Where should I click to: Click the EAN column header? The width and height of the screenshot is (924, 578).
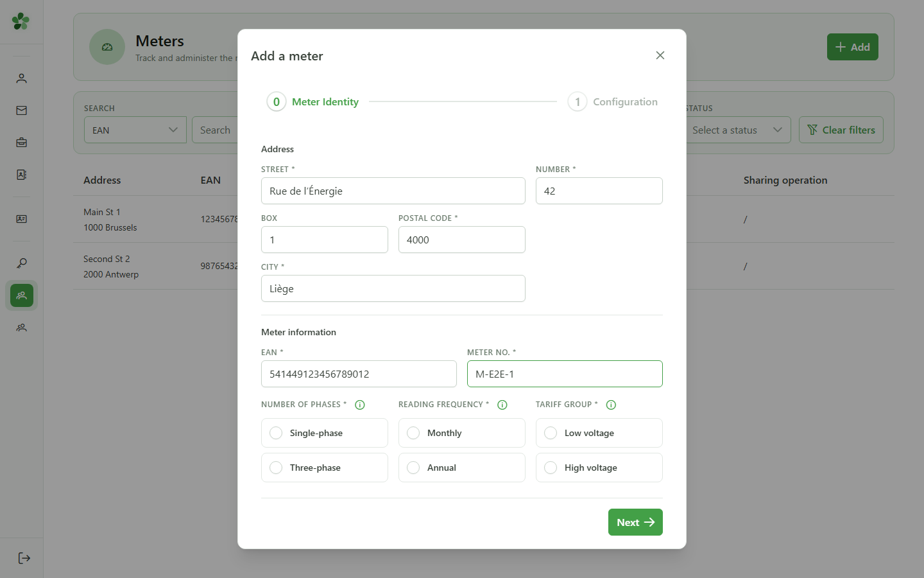click(210, 180)
